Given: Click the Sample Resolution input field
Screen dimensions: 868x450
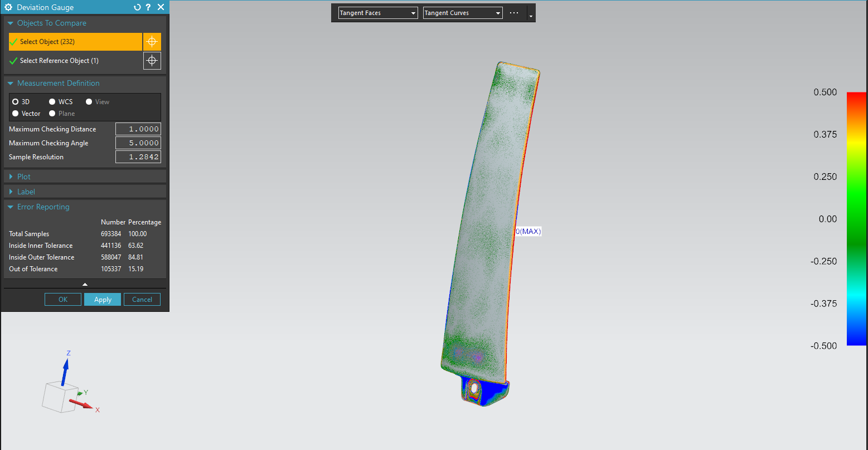Looking at the screenshot, I should coord(138,157).
